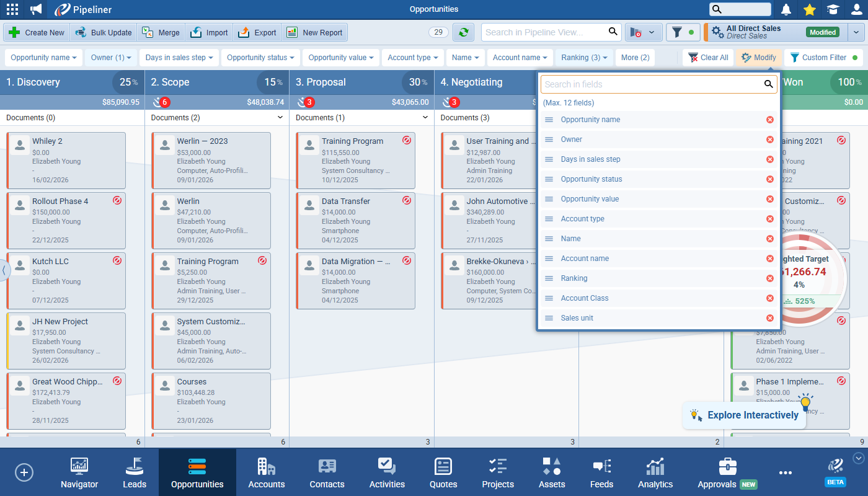Screen dimensions: 868x496
Task: Remove Opportunity status field from list
Action: pos(770,179)
